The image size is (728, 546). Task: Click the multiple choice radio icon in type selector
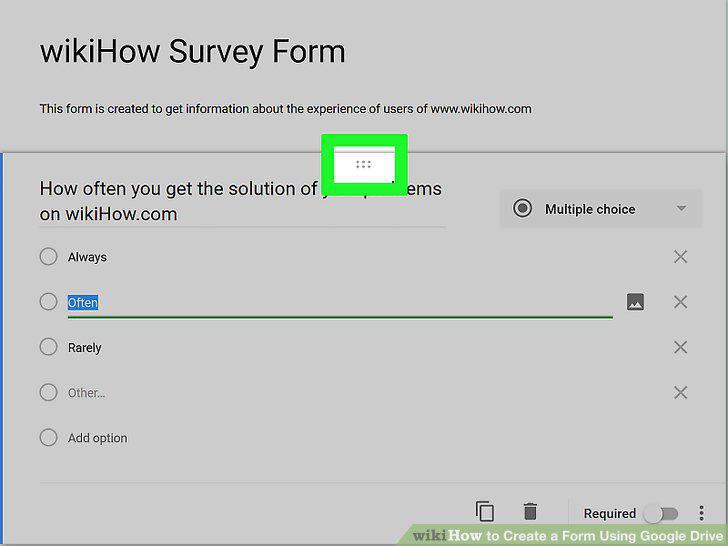point(522,208)
